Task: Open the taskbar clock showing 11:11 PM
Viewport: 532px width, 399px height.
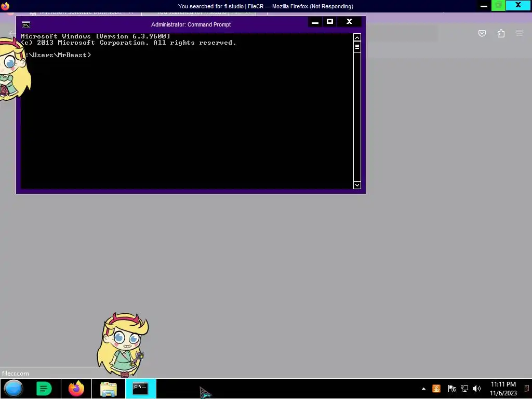Action: pyautogui.click(x=503, y=389)
